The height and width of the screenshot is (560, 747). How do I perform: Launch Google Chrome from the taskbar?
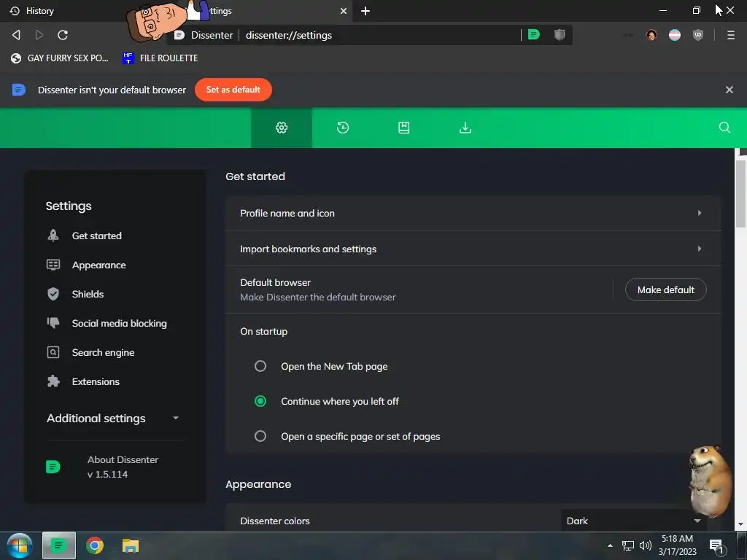pyautogui.click(x=94, y=545)
